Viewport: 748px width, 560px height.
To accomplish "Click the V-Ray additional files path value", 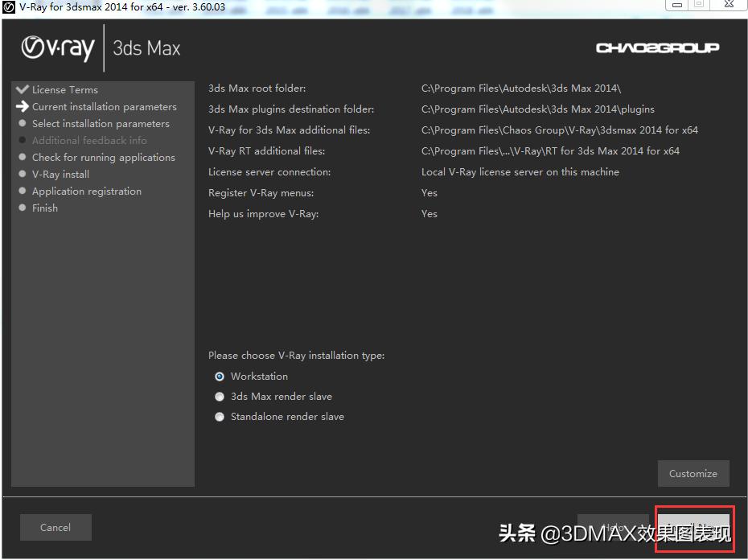I will pos(560,130).
